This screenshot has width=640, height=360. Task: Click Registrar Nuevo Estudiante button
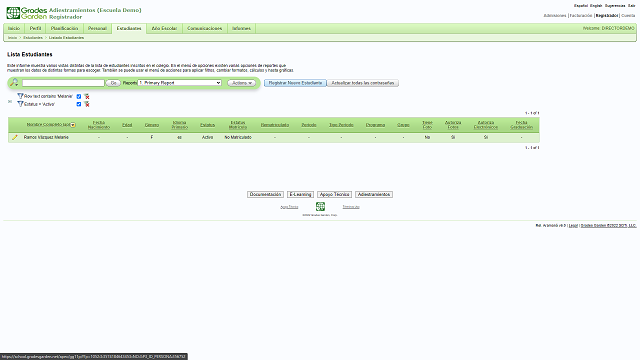295,83
